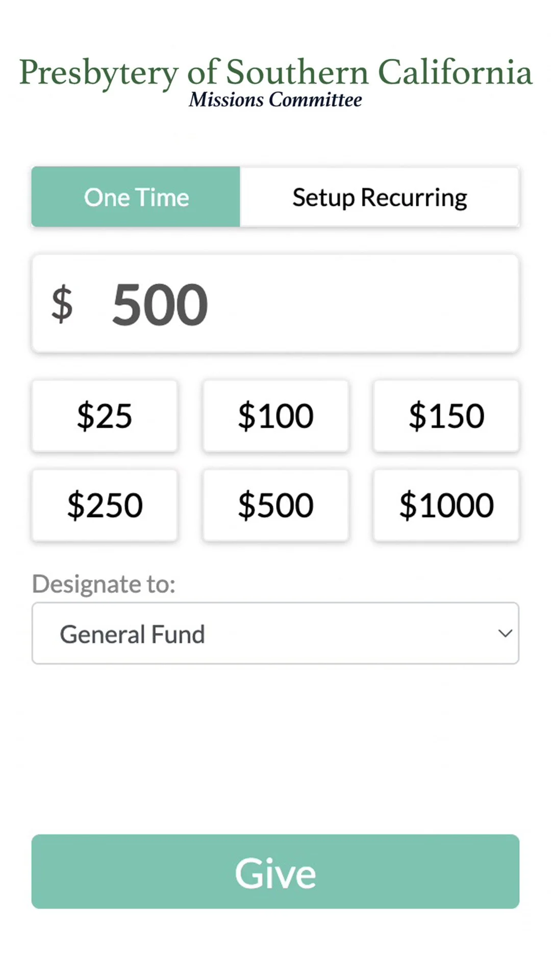Viewport: 551px width, 980px height.
Task: Open the Designate to fund dropdown
Action: pos(275,633)
